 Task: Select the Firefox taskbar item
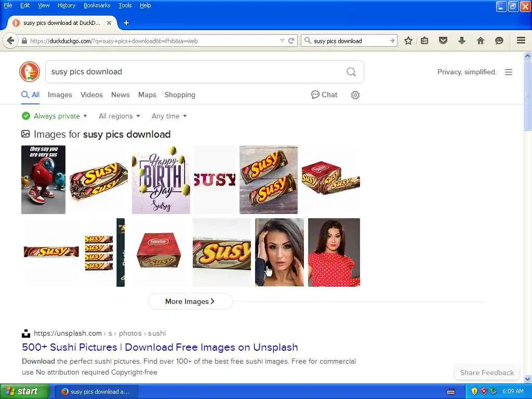96,392
